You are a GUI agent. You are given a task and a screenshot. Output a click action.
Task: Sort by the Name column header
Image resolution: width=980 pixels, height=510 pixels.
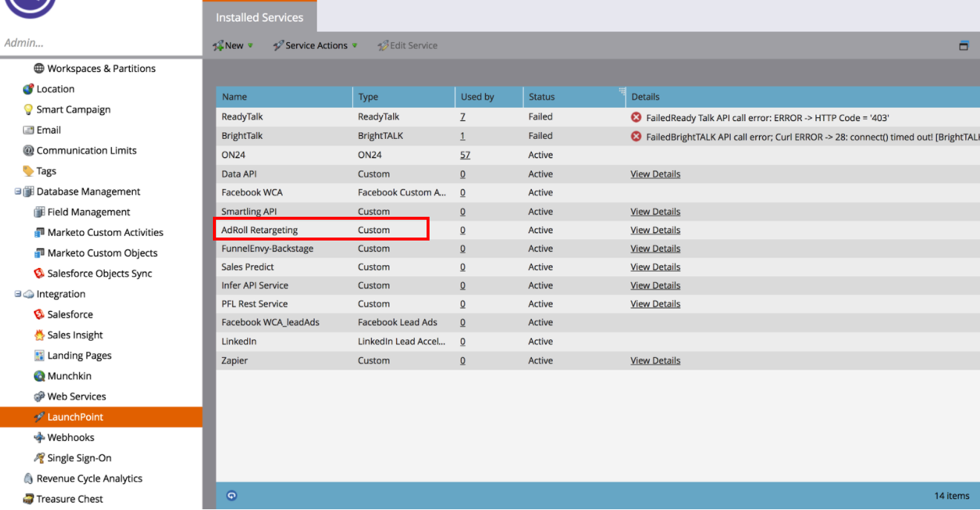[284, 97]
